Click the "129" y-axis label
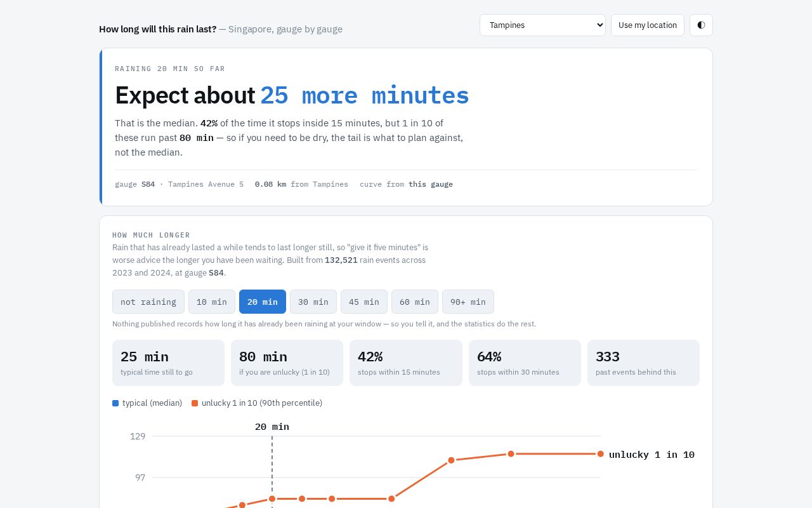The image size is (812, 508). click(x=138, y=436)
